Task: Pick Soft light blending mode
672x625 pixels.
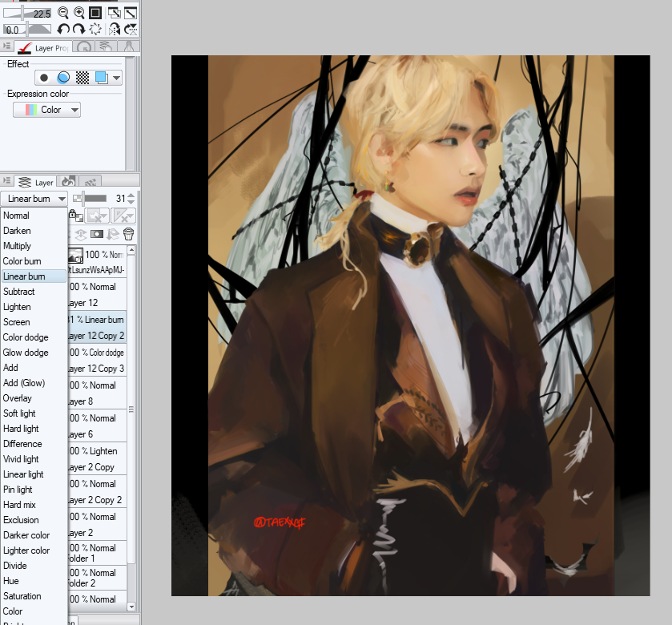Action: 34,413
